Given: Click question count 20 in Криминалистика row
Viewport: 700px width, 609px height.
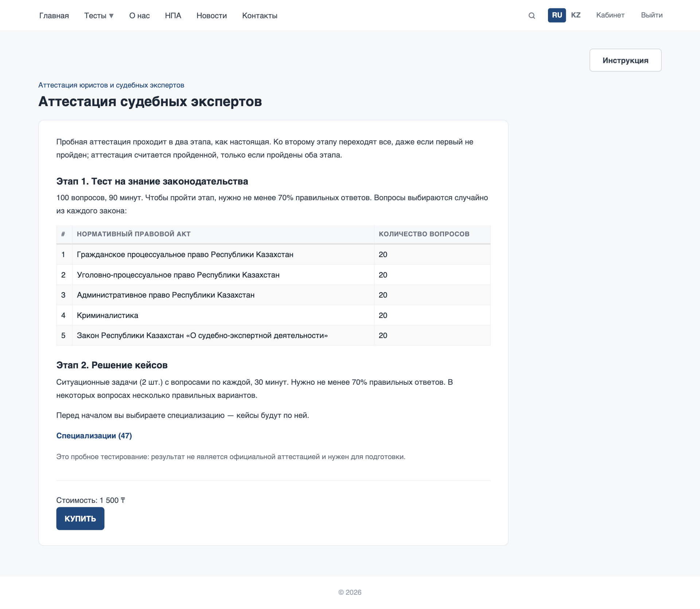Looking at the screenshot, I should [x=383, y=315].
